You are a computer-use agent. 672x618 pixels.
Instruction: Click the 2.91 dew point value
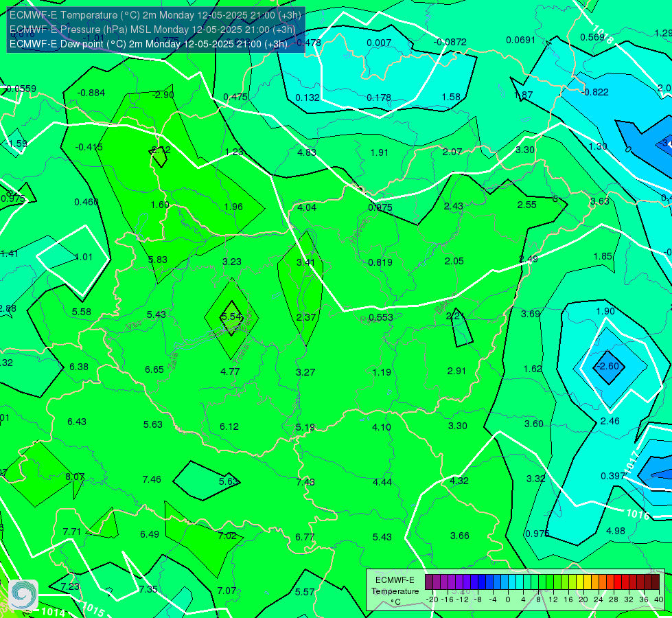(x=456, y=371)
